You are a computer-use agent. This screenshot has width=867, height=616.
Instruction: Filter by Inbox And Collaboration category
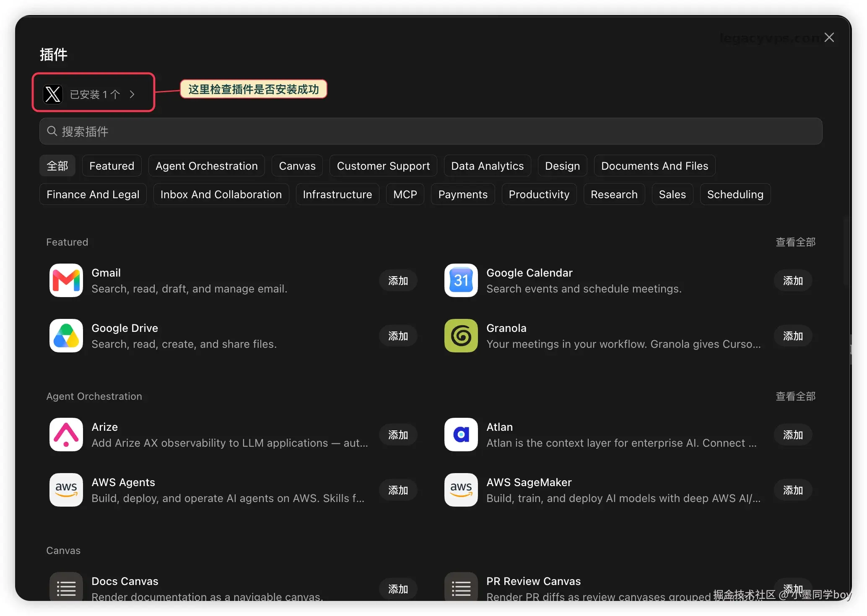(x=221, y=194)
